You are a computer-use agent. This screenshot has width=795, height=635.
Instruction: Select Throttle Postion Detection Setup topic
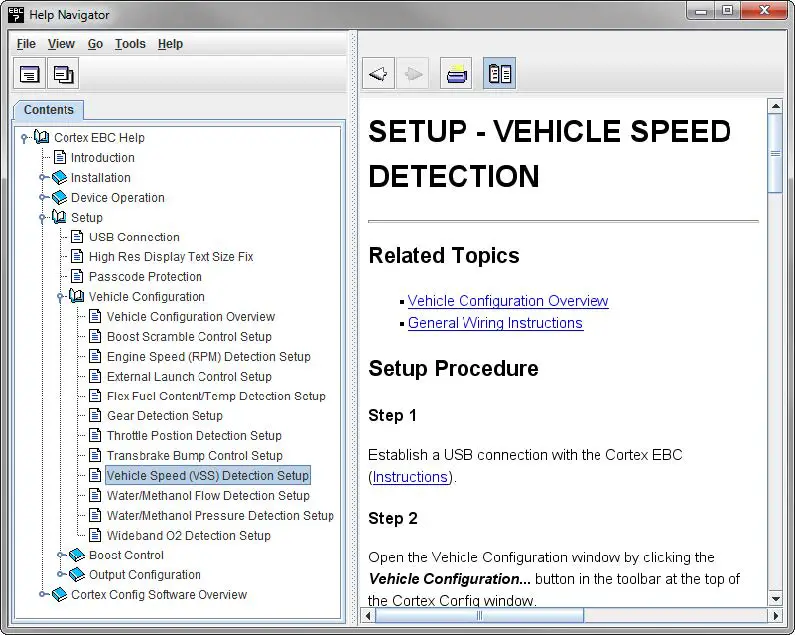(194, 435)
